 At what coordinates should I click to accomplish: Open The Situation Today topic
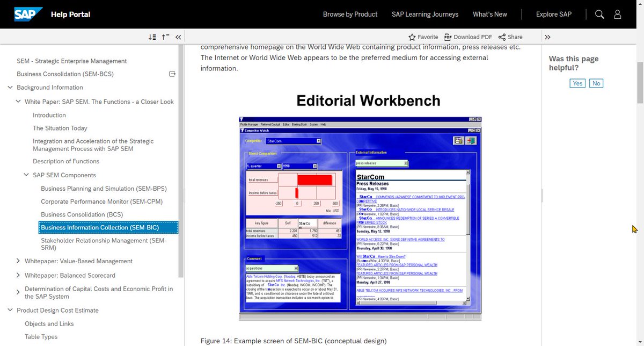(x=60, y=128)
